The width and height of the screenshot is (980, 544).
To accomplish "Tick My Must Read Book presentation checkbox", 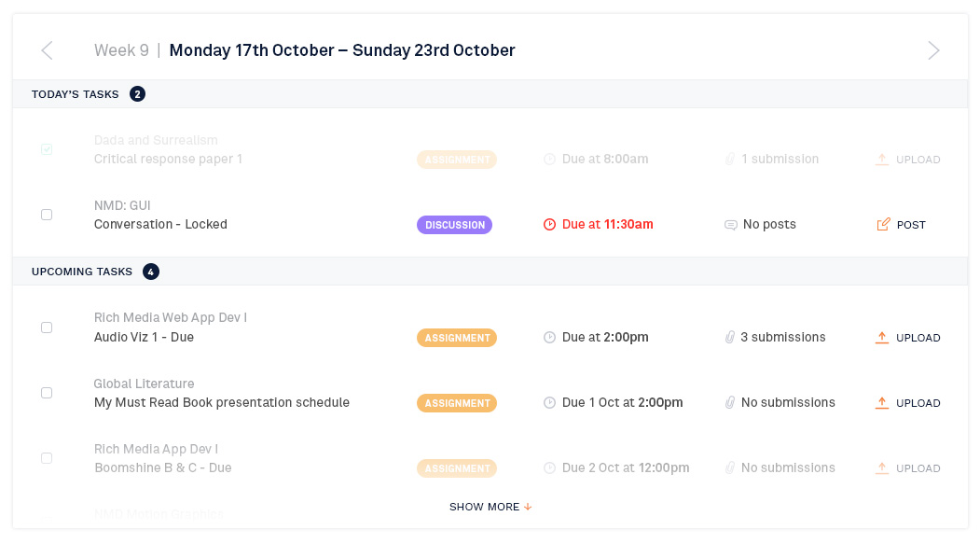I will (x=47, y=393).
